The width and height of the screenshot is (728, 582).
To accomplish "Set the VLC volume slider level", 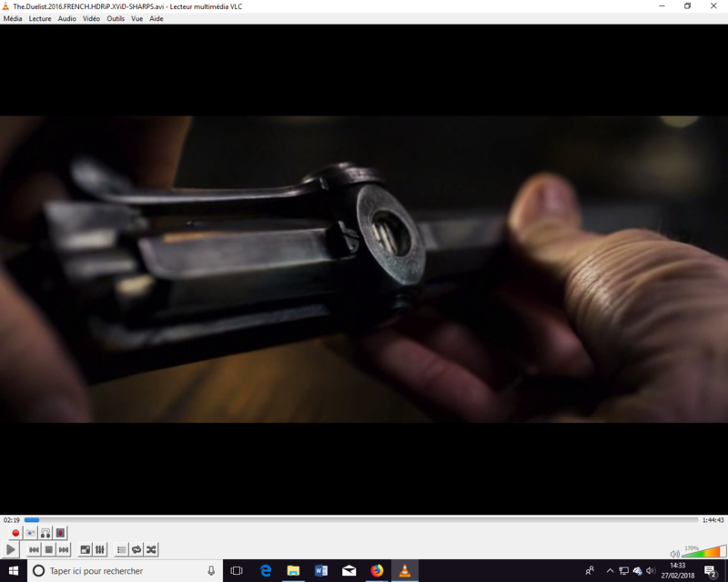I will [x=703, y=552].
